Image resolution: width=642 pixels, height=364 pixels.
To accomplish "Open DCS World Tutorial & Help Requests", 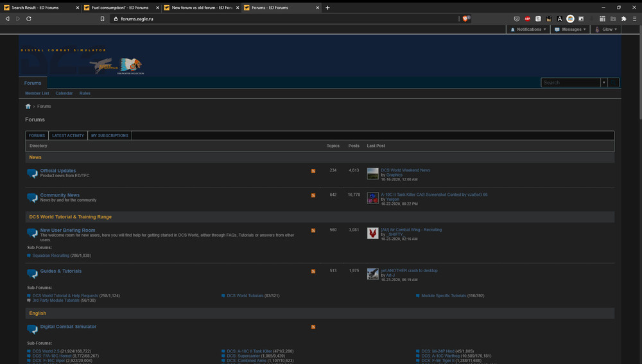I will click(x=65, y=295).
